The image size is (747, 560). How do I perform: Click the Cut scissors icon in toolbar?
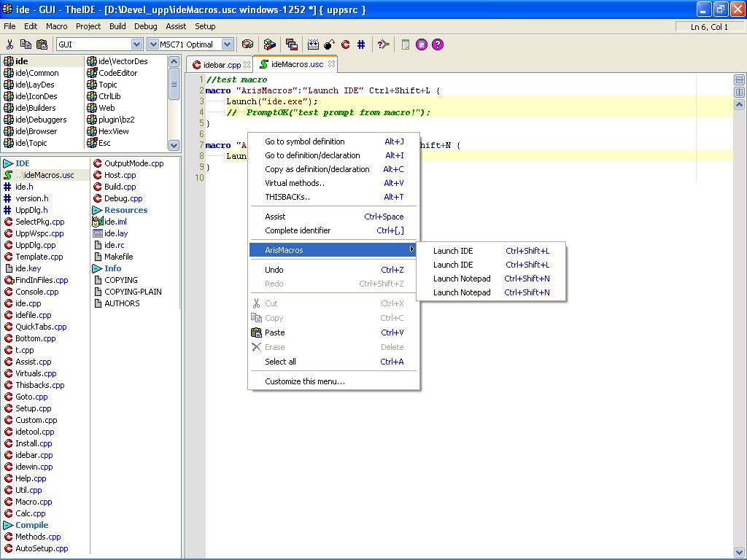pyautogui.click(x=10, y=44)
